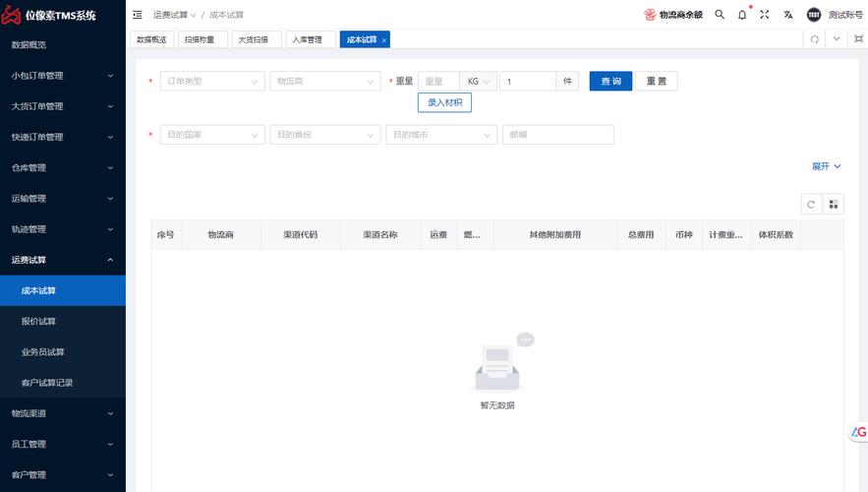Expand 快递订单管理 menu
This screenshot has width=868, height=492.
pyautogui.click(x=63, y=137)
